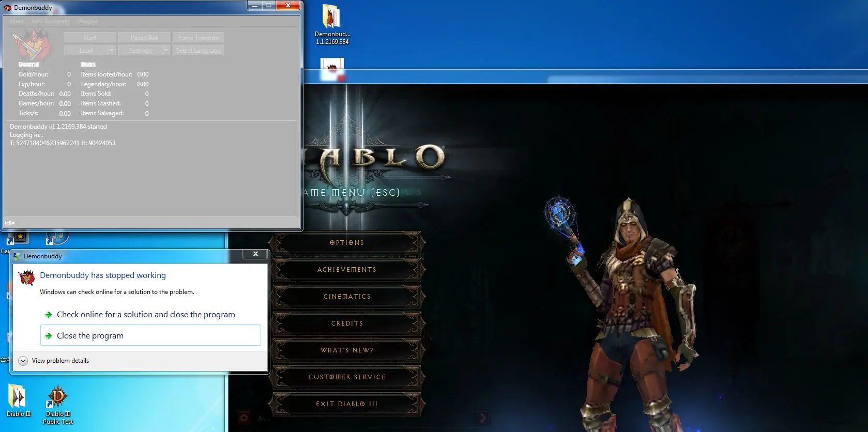Click EXIT DIABLO III in the game menu
The height and width of the screenshot is (432, 868).
tap(347, 404)
